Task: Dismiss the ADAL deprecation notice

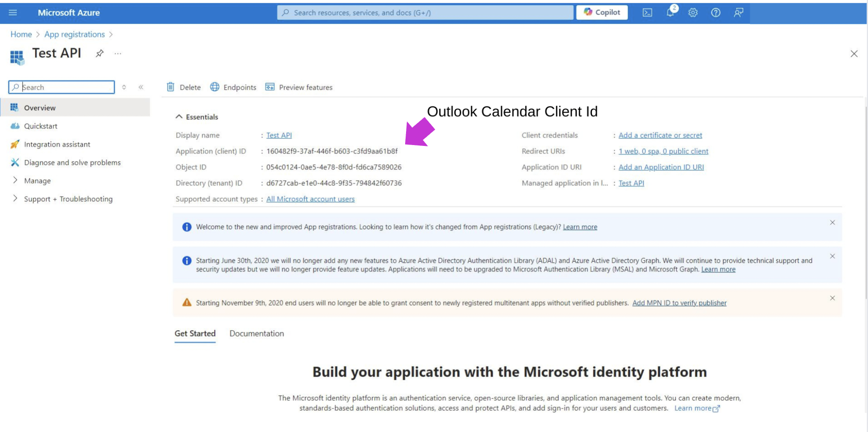Action: pos(832,256)
